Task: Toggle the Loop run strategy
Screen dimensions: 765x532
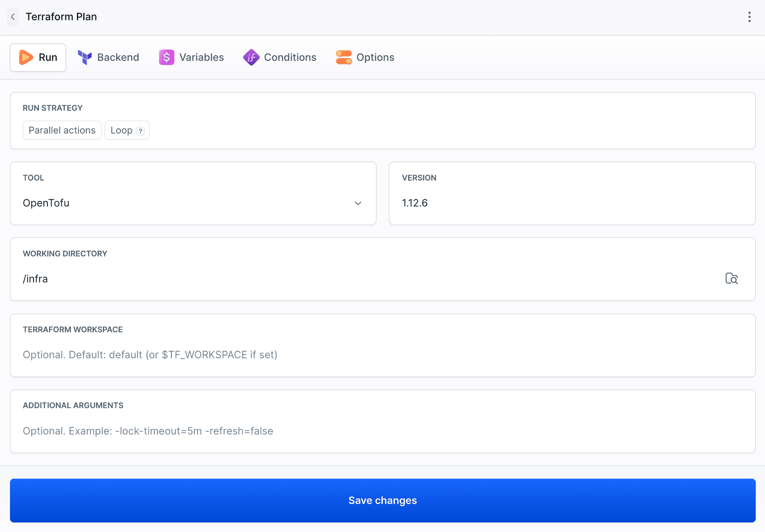Action: 127,130
